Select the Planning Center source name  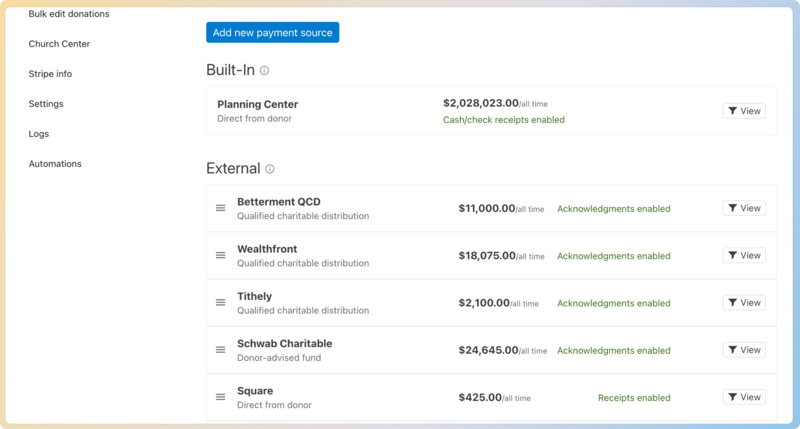[258, 104]
